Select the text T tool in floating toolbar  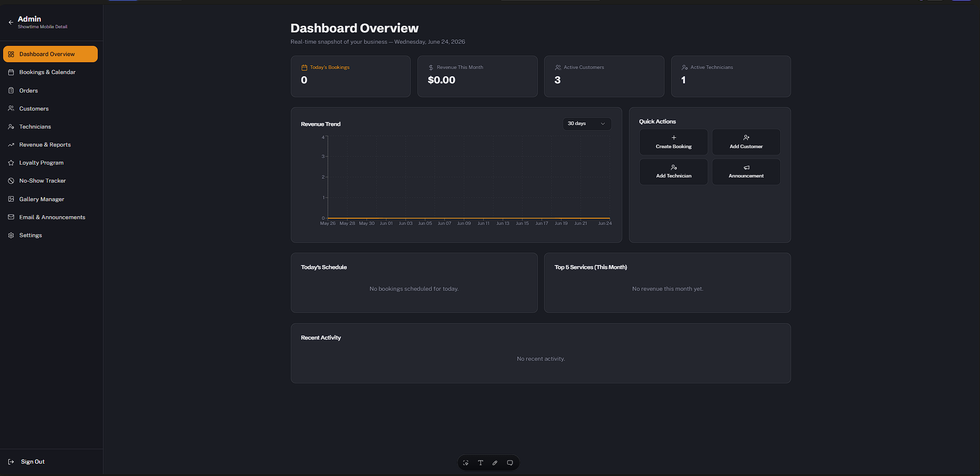(481, 463)
